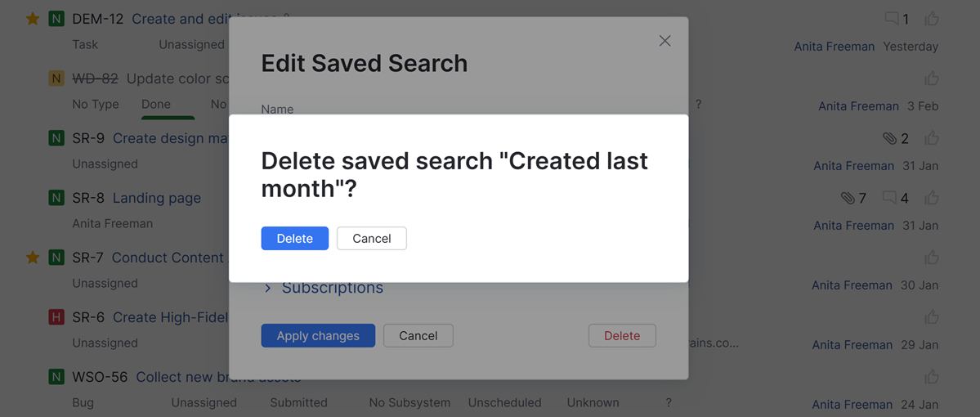The height and width of the screenshot is (417, 980).
Task: Cancel the delete saved search confirmation
Action: coord(371,238)
